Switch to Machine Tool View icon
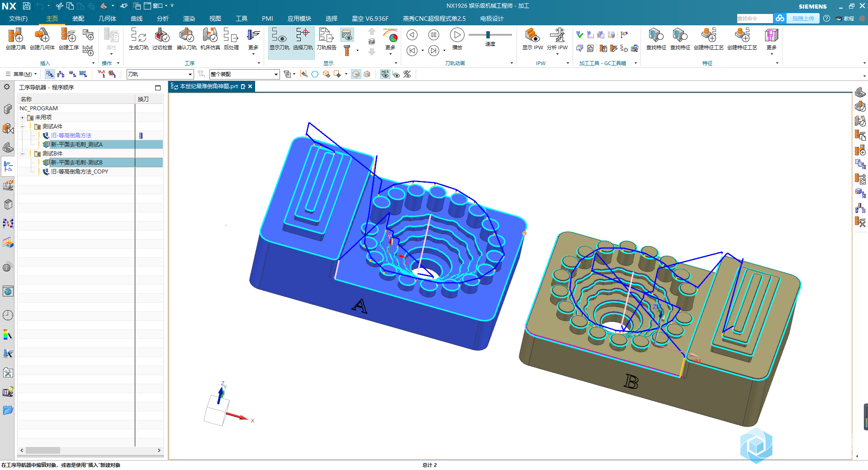Screen dimensions: 868x470 [61, 74]
